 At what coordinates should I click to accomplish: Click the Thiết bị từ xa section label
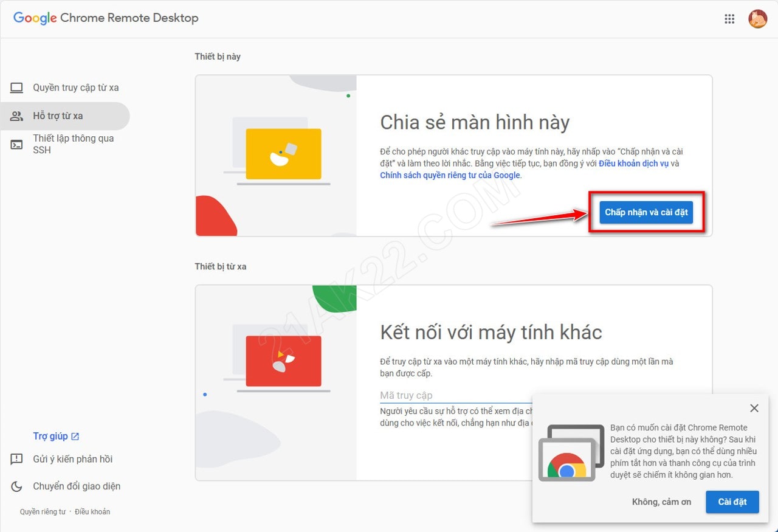[x=221, y=266]
